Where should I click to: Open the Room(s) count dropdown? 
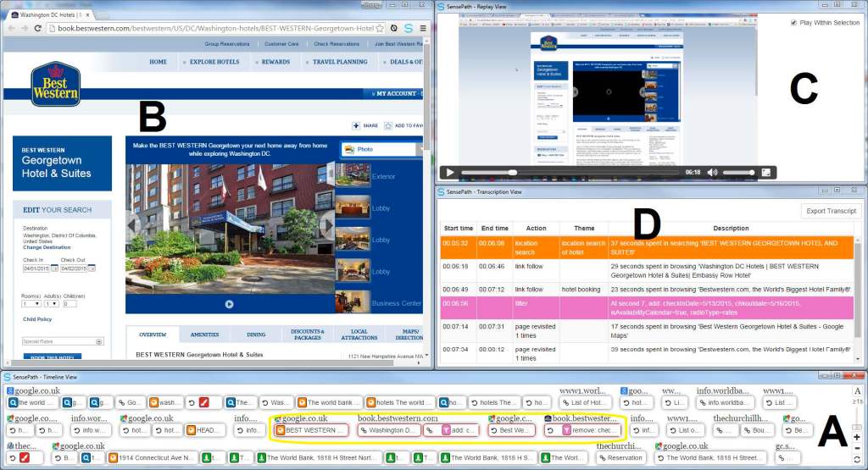pyautogui.click(x=31, y=303)
